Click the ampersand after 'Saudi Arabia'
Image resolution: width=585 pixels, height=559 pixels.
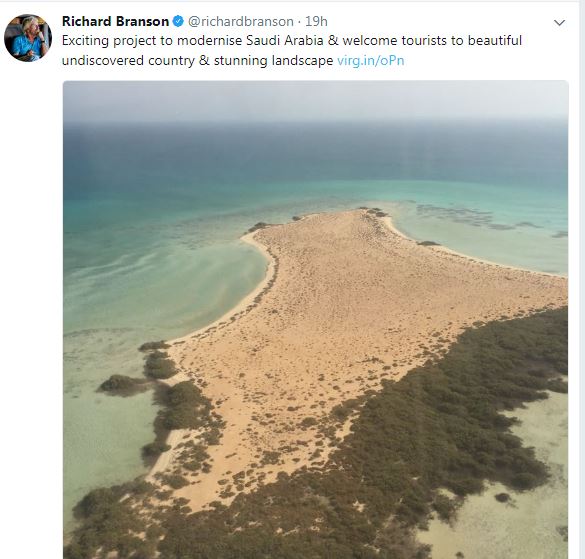coord(332,41)
